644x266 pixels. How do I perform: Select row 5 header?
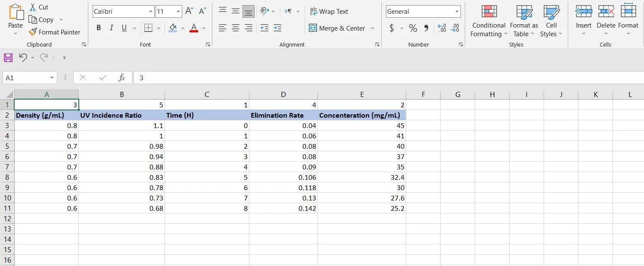7,146
